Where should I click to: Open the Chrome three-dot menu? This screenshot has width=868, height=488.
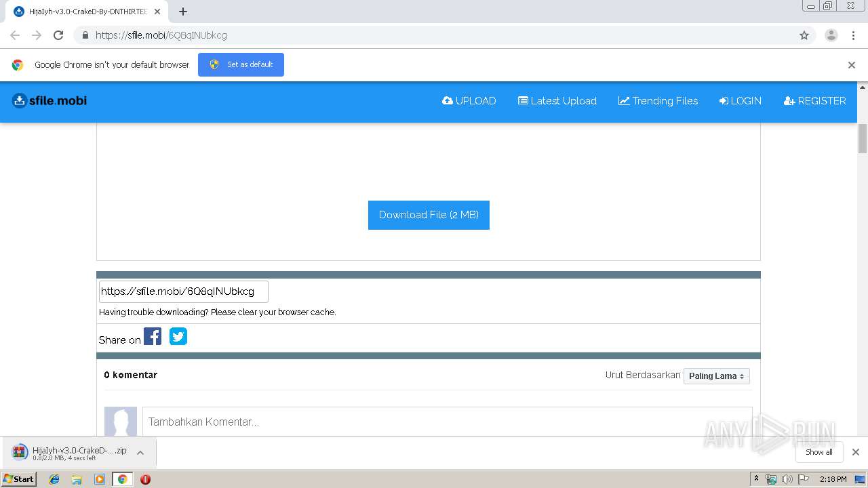point(853,35)
